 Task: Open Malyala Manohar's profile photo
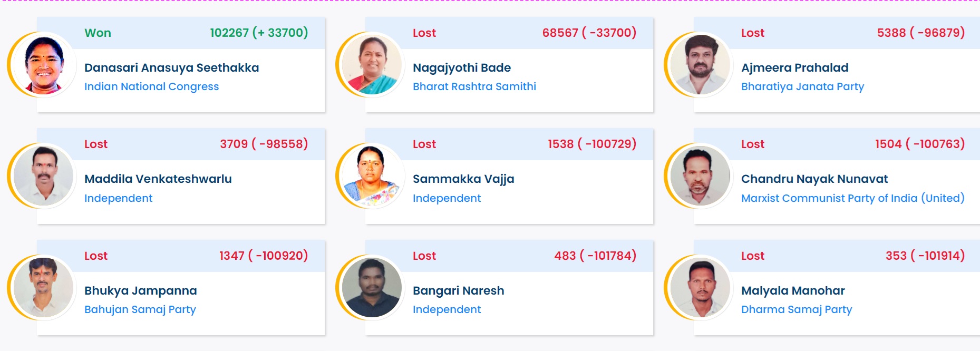[701, 288]
